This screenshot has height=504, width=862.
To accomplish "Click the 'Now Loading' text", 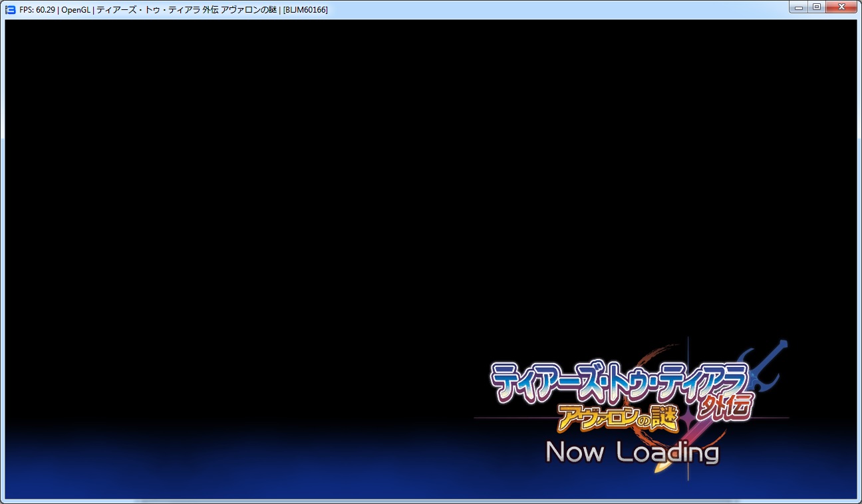I will coord(633,452).
